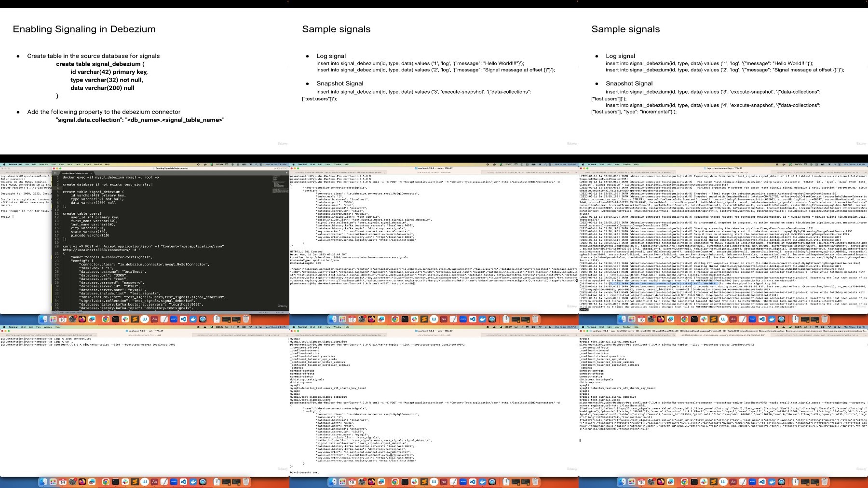
Task: Open the Project menu in Sublime Text
Action: coord(87,164)
